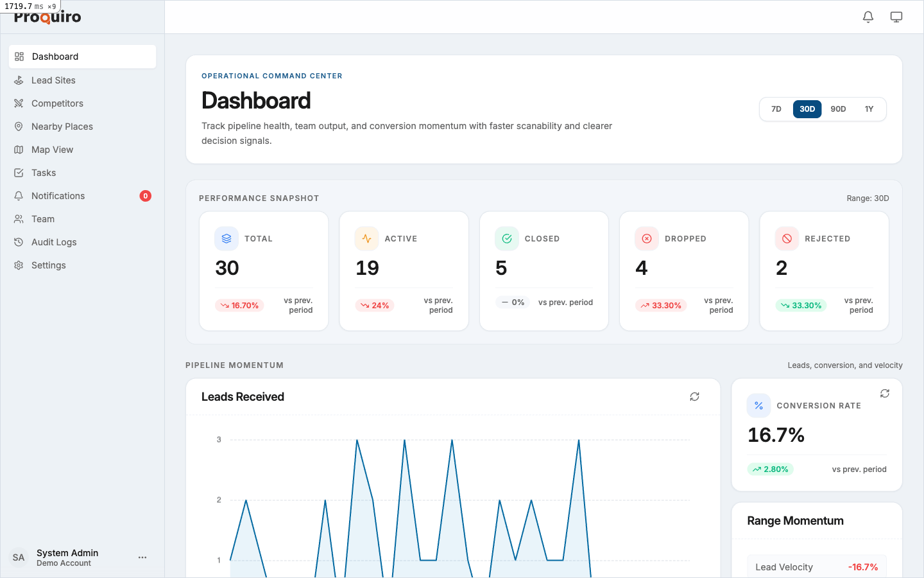
Task: Refresh the Conversion Rate card
Action: (x=885, y=393)
